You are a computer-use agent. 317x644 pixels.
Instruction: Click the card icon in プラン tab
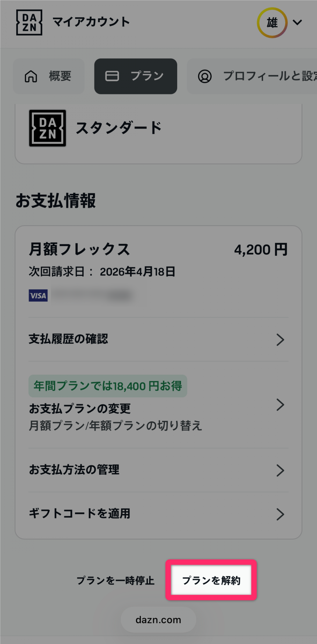click(112, 76)
